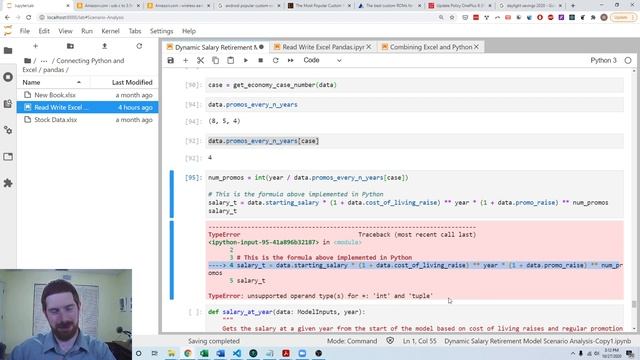Image resolution: width=640 pixels, height=360 pixels.
Task: Expand the collapsed breadcrumb ellipsis
Action: point(44,61)
